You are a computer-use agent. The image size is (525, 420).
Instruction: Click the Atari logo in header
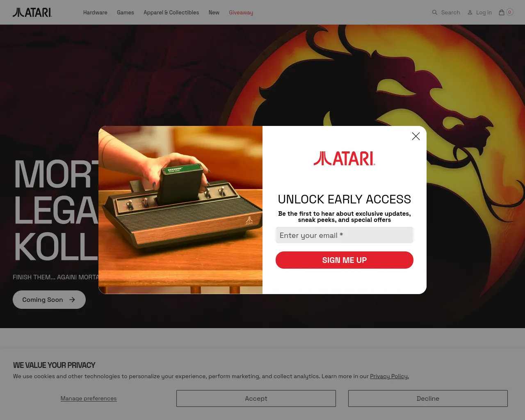[x=32, y=13]
